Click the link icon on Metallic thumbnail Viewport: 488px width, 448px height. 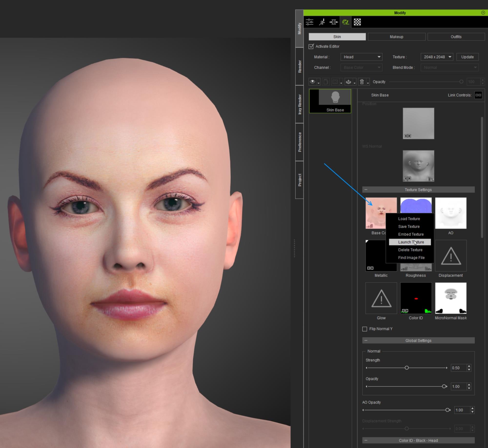click(370, 268)
